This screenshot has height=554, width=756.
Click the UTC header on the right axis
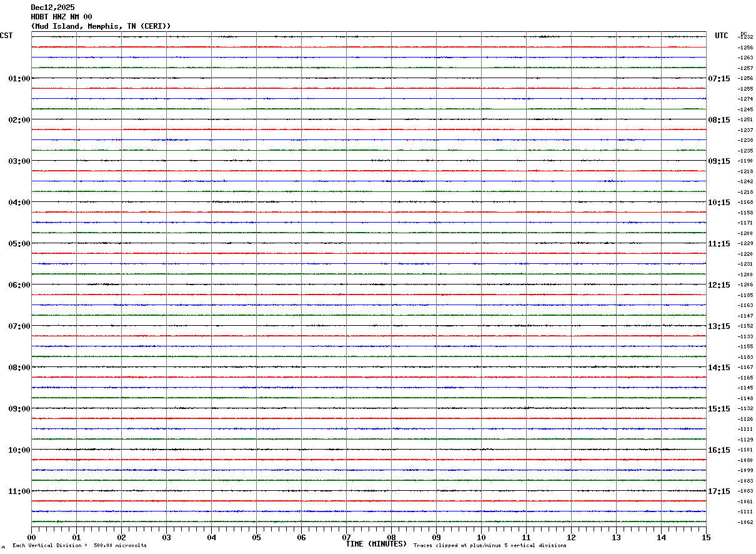pos(722,36)
